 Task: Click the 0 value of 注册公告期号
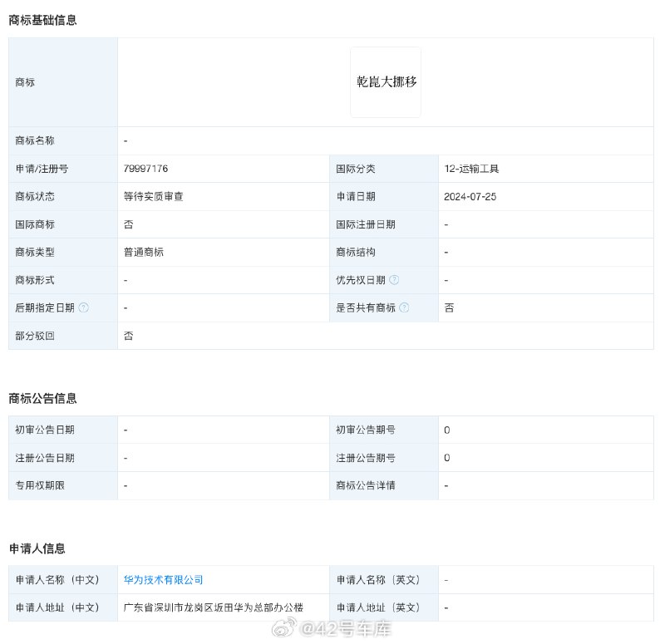pos(447,458)
